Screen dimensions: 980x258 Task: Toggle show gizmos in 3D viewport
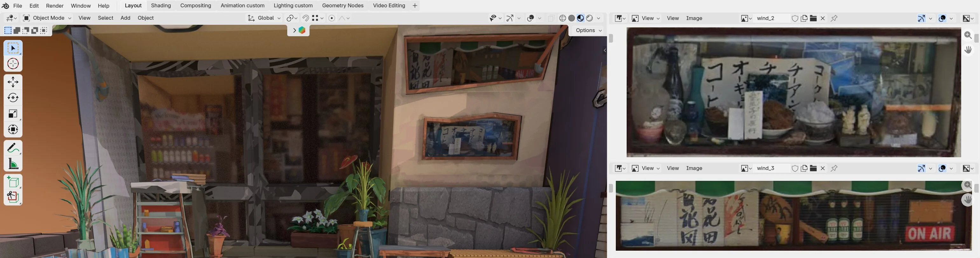[x=510, y=18]
